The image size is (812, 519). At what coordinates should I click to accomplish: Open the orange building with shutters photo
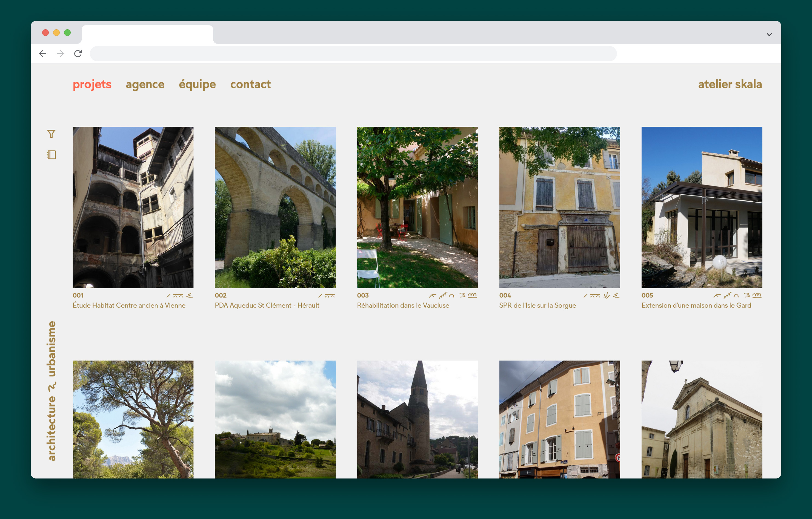point(560,420)
